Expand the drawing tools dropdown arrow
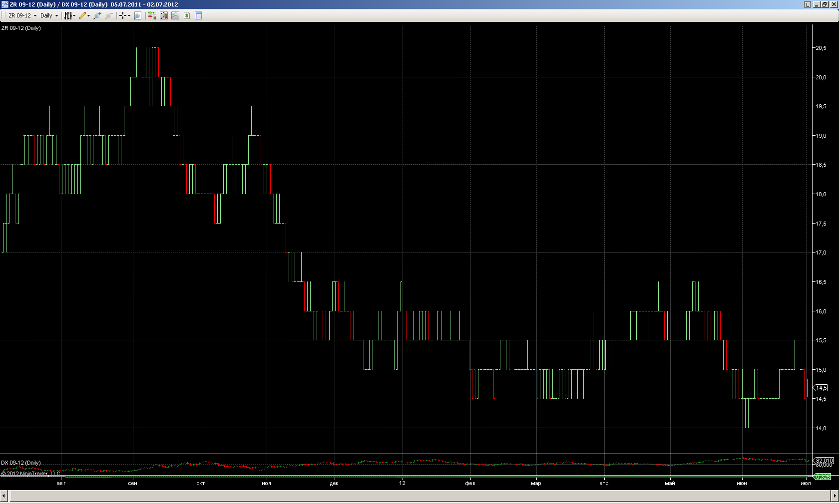Image resolution: width=839 pixels, height=504 pixels. pos(89,15)
